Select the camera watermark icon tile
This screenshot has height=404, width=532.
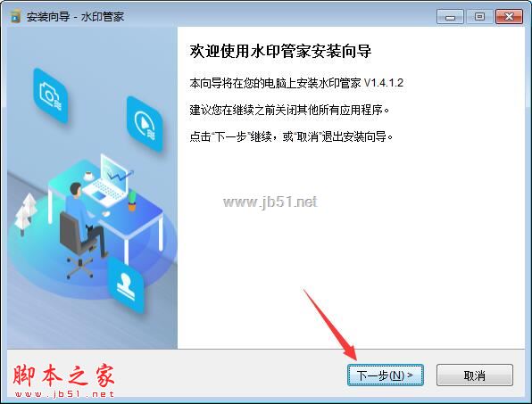(x=51, y=96)
